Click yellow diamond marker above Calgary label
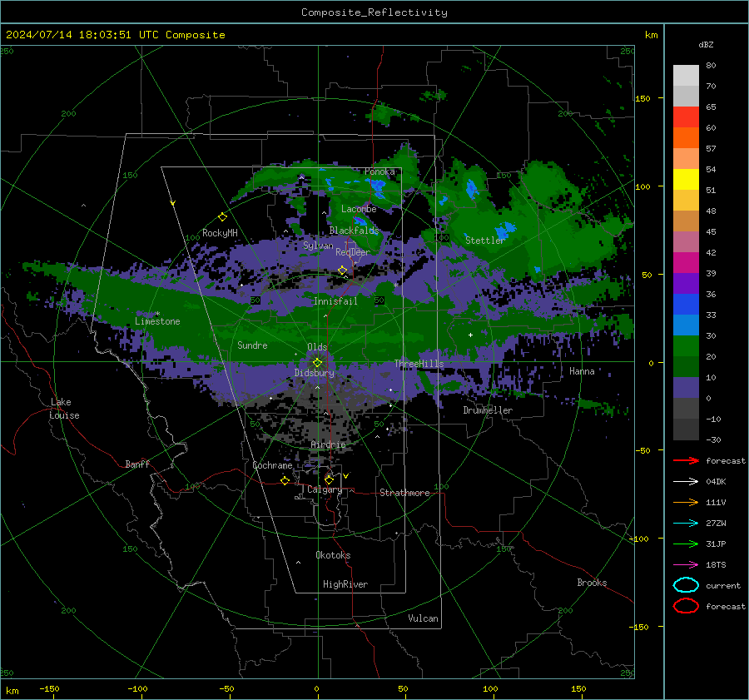 click(329, 479)
